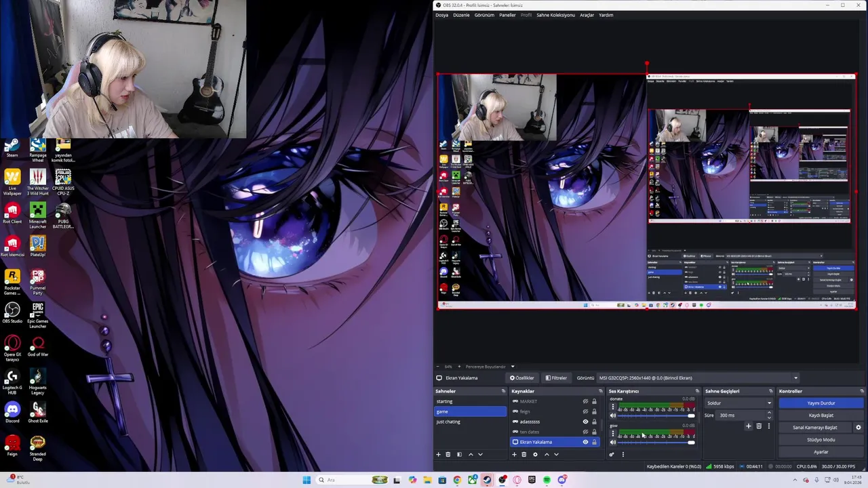Show the MARKET source via eye icon
868x488 pixels.
click(585, 401)
